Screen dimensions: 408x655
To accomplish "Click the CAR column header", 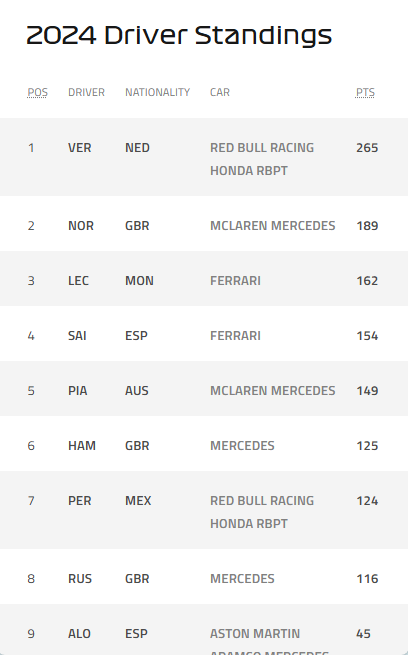I will tap(220, 92).
